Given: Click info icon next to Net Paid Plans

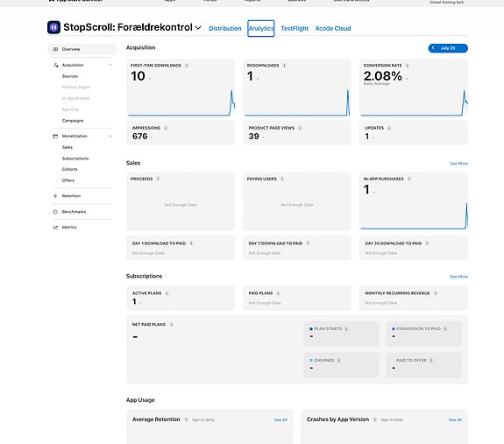Looking at the screenshot, I should click(x=171, y=325).
